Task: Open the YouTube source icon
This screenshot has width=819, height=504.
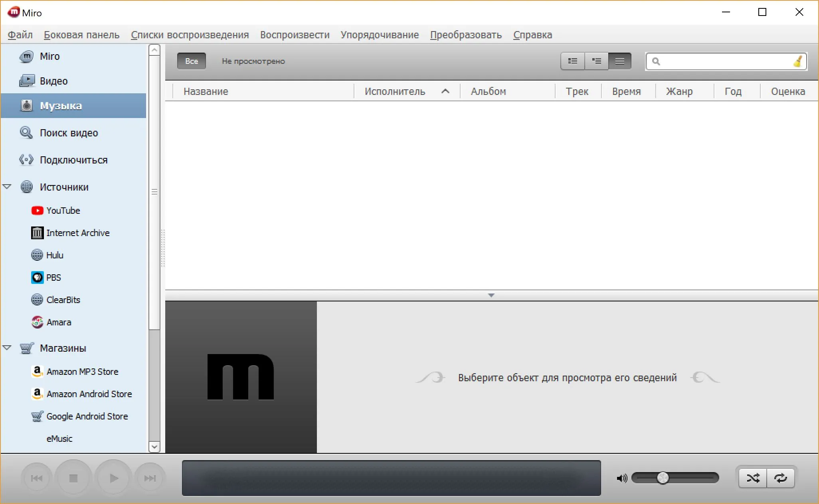Action: [x=37, y=211]
